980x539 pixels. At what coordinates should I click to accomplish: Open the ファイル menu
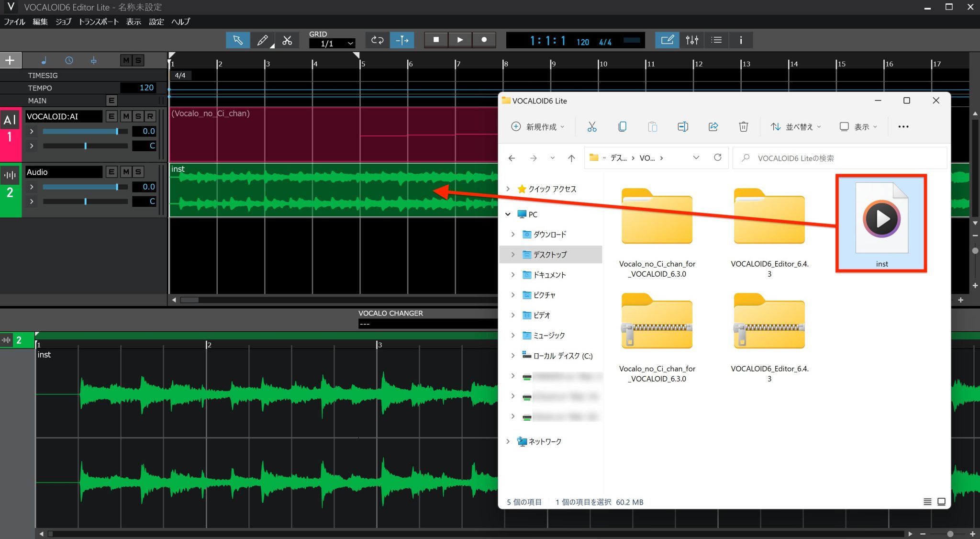tap(14, 22)
